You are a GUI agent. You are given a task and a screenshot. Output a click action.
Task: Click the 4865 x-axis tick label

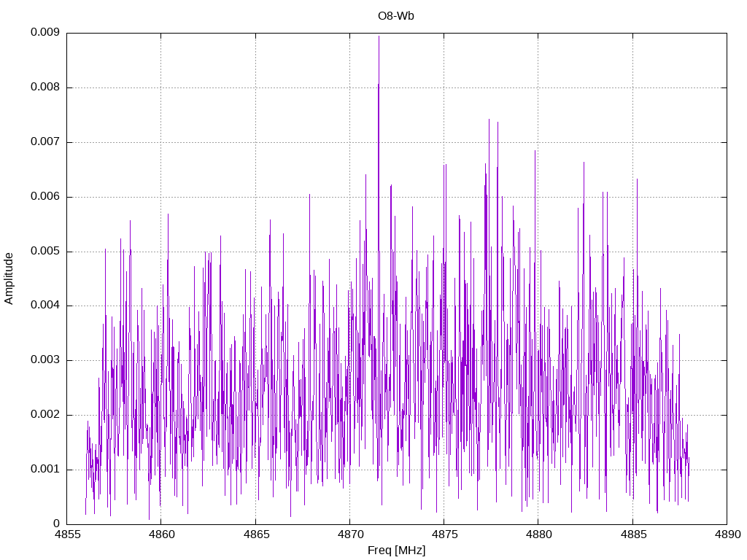(256, 534)
